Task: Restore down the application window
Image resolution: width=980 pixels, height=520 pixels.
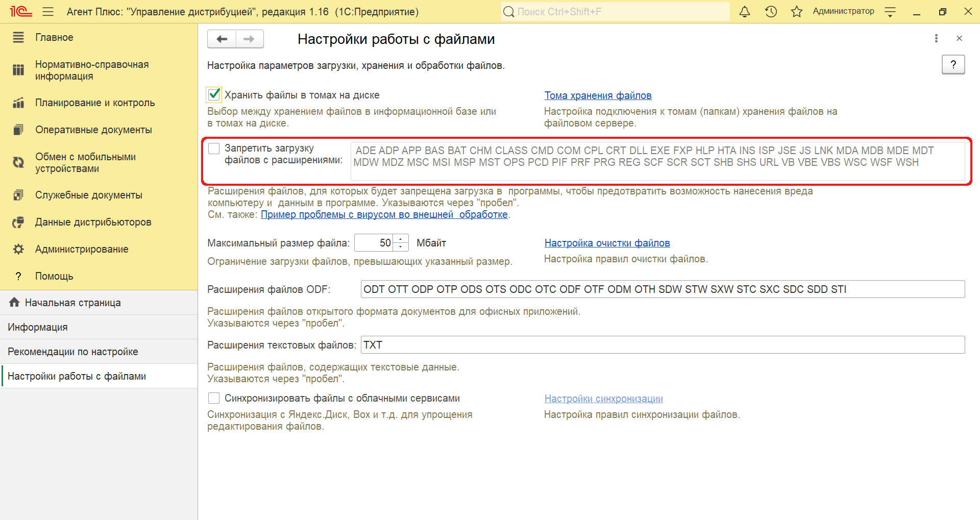Action: [x=942, y=12]
